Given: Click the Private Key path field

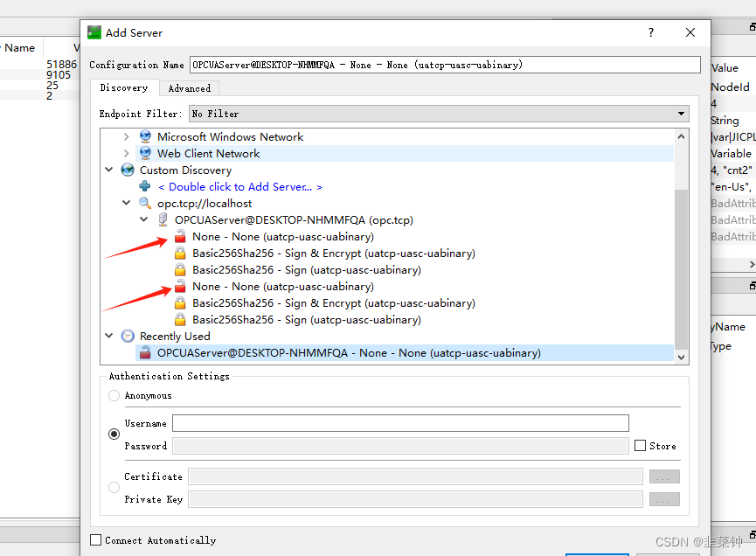Looking at the screenshot, I should [415, 499].
